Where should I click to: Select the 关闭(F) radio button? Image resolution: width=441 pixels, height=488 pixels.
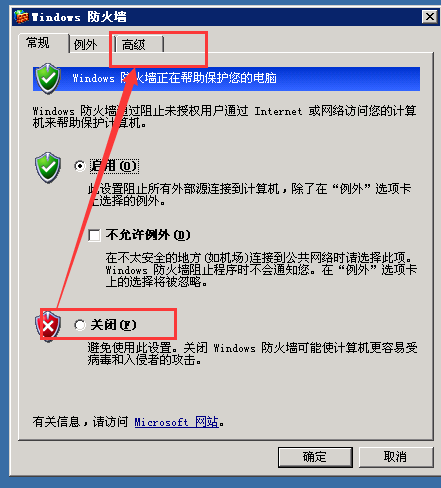80,325
